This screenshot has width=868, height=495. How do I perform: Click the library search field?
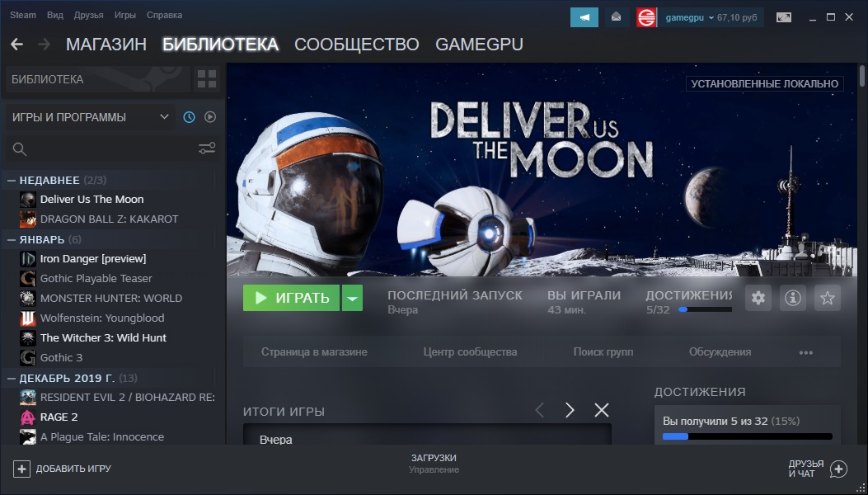[x=113, y=148]
